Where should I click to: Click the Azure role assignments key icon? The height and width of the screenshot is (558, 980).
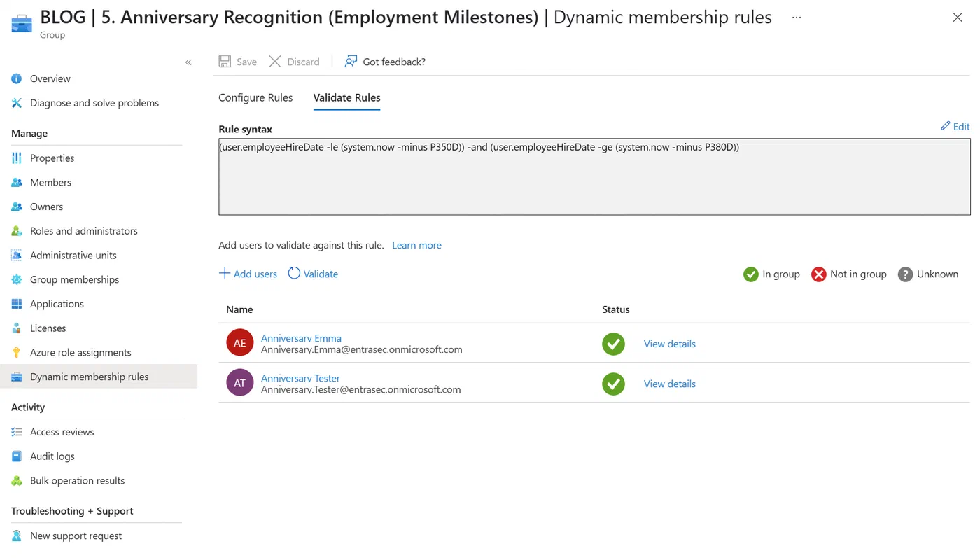(17, 352)
